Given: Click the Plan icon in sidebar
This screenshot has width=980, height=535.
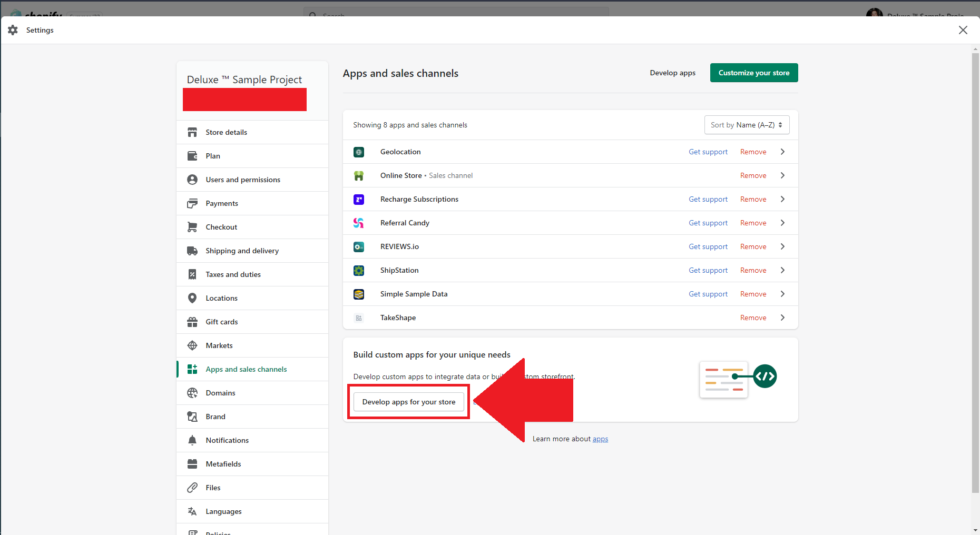Looking at the screenshot, I should [192, 156].
